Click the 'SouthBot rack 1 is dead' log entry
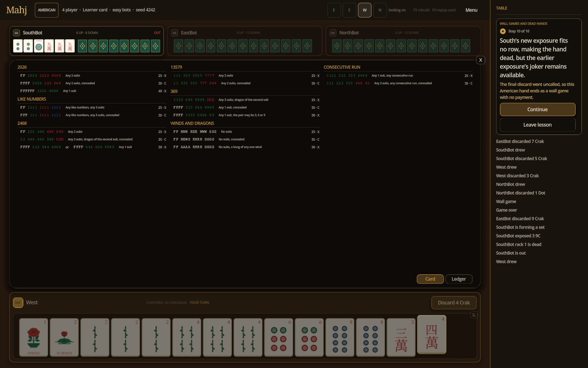Screen dimensions: 588x368 [519, 245]
